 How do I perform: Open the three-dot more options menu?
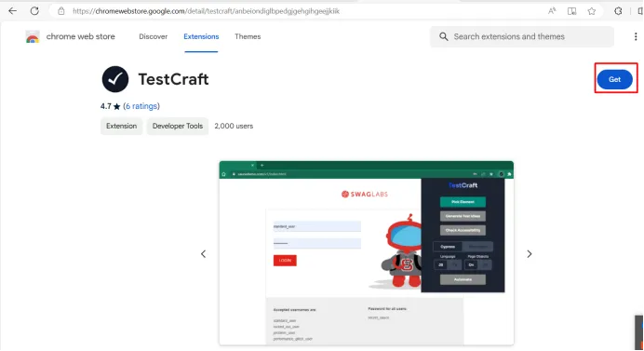click(x=636, y=36)
